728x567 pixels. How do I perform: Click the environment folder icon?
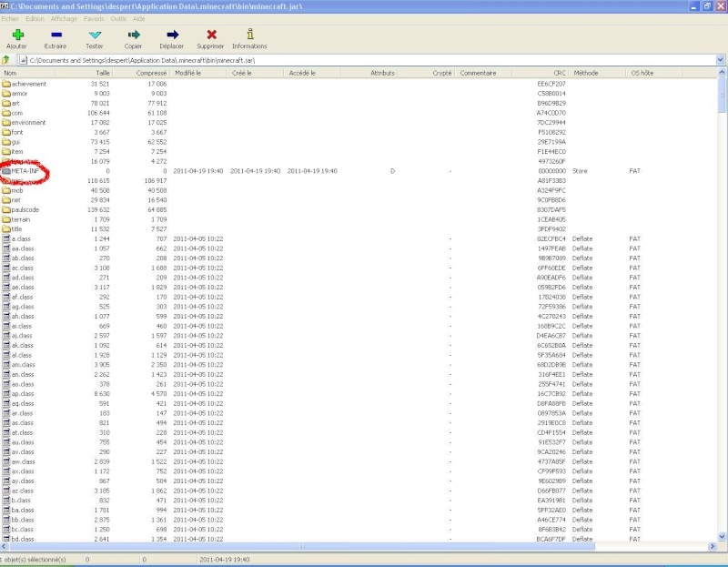(x=6, y=123)
